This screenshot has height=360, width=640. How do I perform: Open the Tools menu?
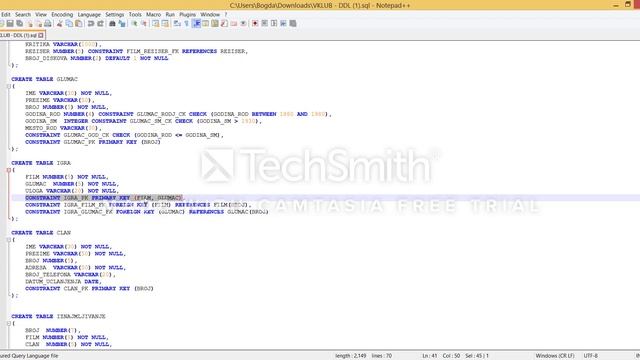[x=135, y=14]
